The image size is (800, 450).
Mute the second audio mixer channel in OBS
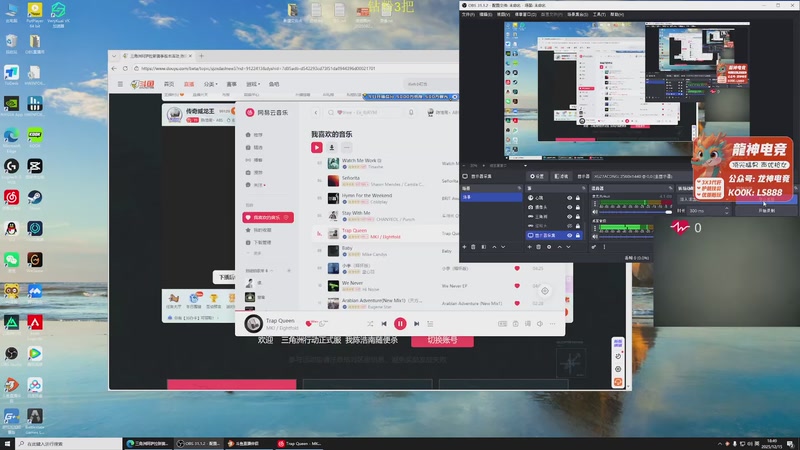click(595, 236)
